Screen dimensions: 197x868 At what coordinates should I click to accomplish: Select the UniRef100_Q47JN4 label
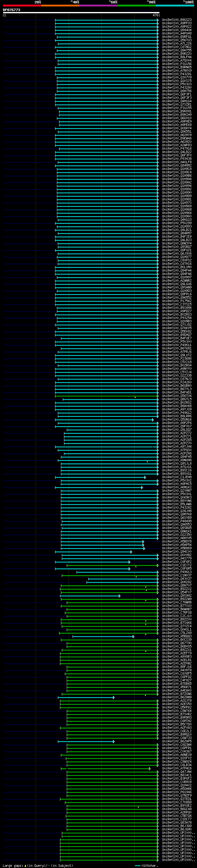pos(177,772)
